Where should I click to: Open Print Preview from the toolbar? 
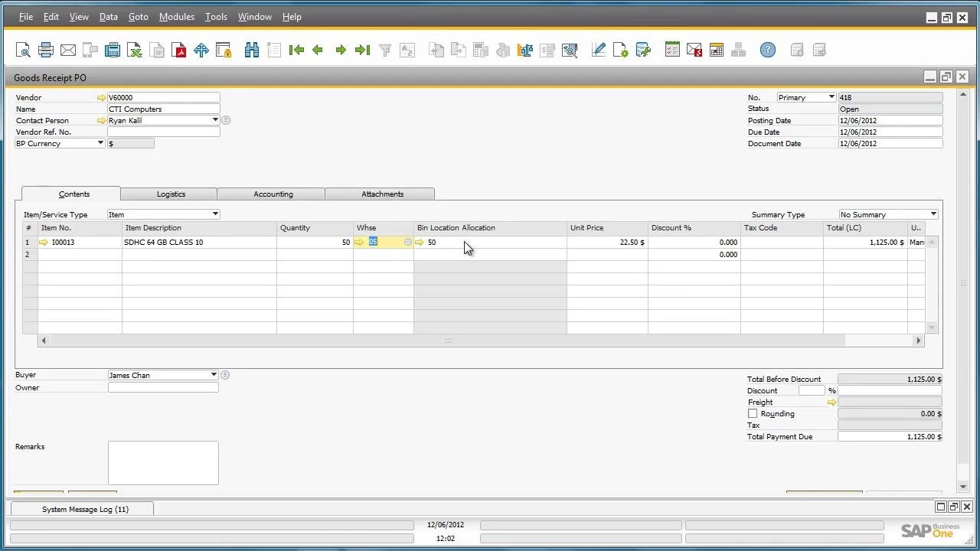point(23,51)
